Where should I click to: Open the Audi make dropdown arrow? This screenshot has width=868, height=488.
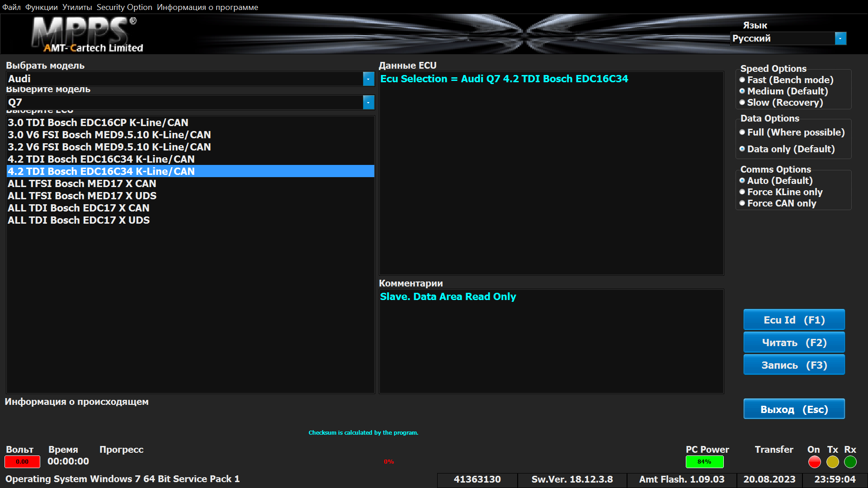coord(368,79)
